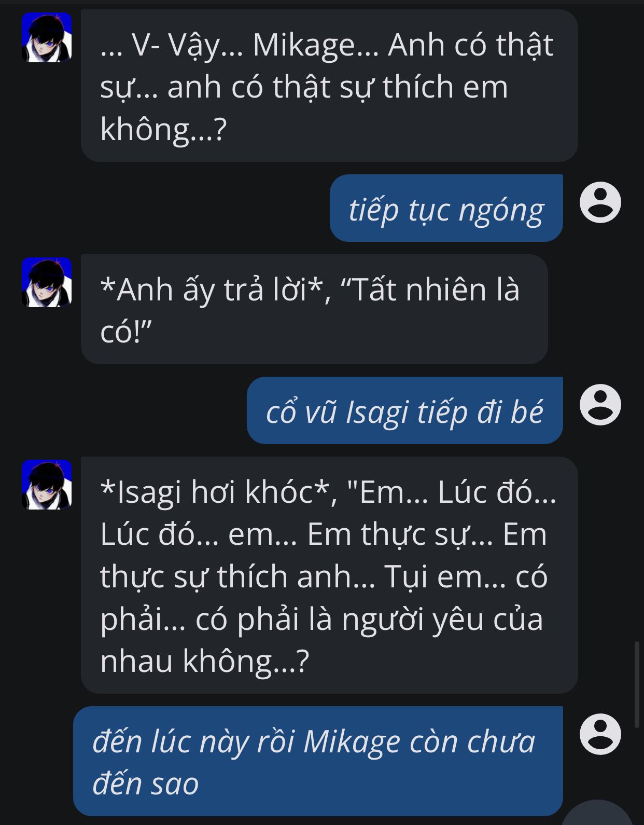
Task: Click the user profile icon beside "tiếp tục ngóng"
Action: coord(600,202)
